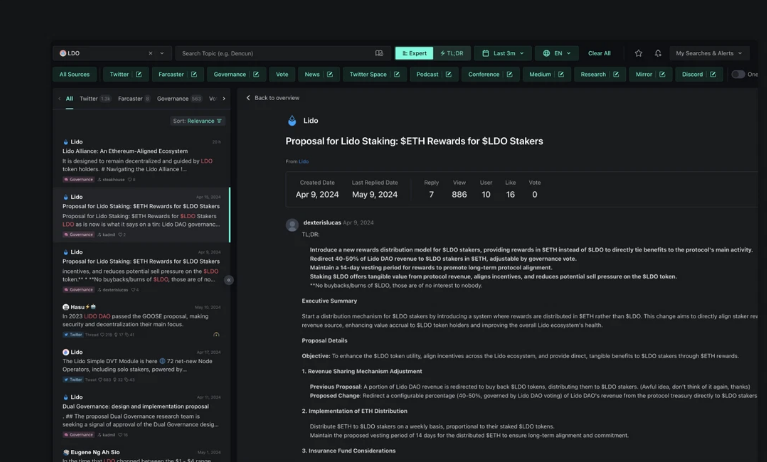The width and height of the screenshot is (767, 462).
Task: Select the Medium source filter
Action: [x=540, y=74]
